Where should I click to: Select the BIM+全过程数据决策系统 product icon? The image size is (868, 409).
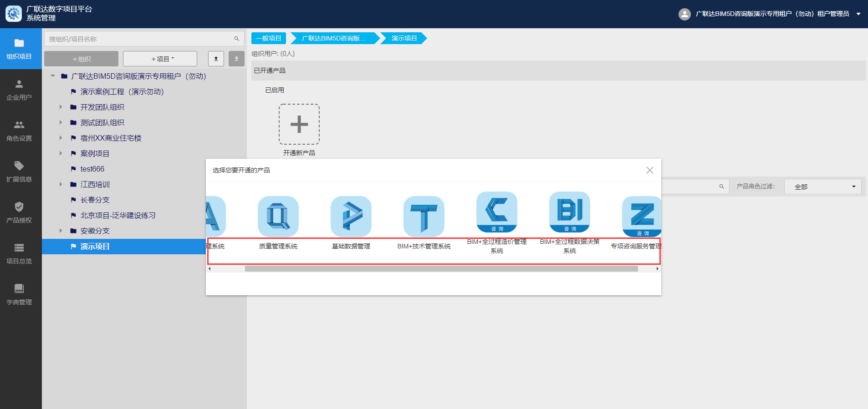click(x=570, y=212)
